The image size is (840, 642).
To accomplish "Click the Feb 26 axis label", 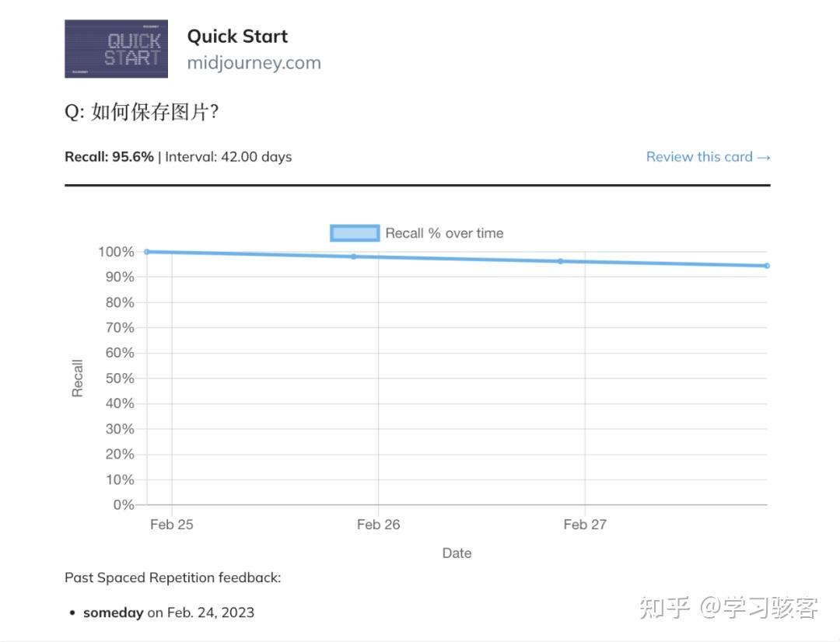I will [x=378, y=525].
